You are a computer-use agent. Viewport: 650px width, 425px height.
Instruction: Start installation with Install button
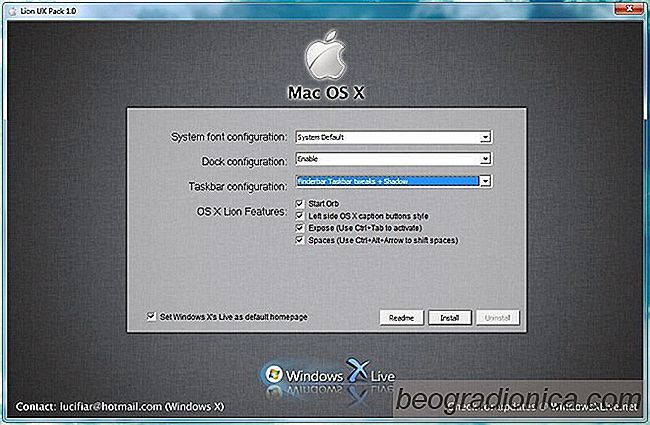point(450,318)
